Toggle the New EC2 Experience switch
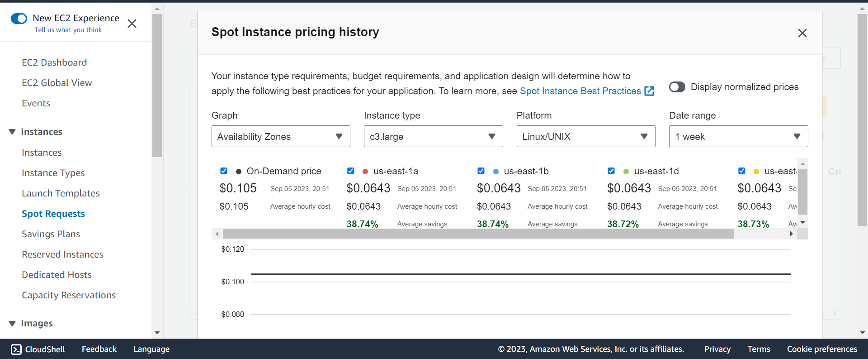Image resolution: width=868 pixels, height=359 pixels. (19, 19)
